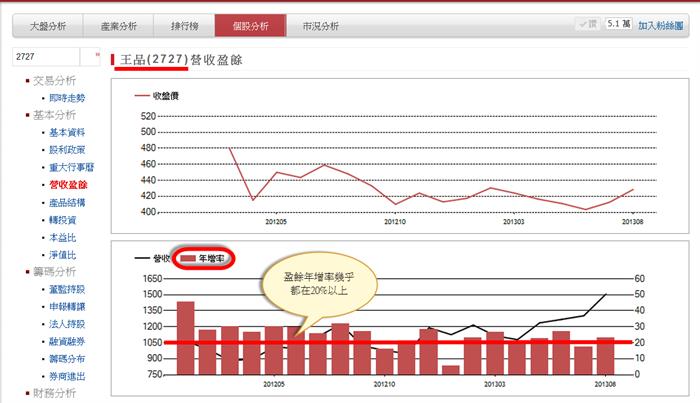Image resolution: width=700 pixels, height=403 pixels.
Task: Click the 1050 revenue axis label
Action: 152,342
